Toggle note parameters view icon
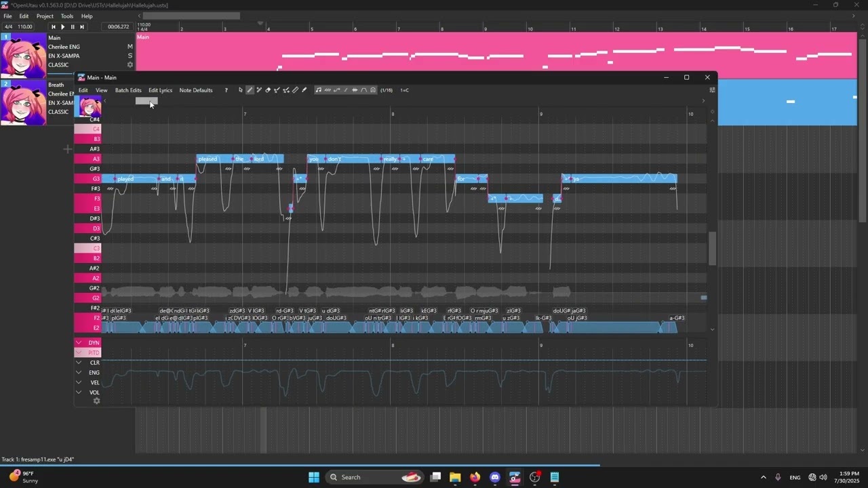This screenshot has width=868, height=488. pos(373,90)
